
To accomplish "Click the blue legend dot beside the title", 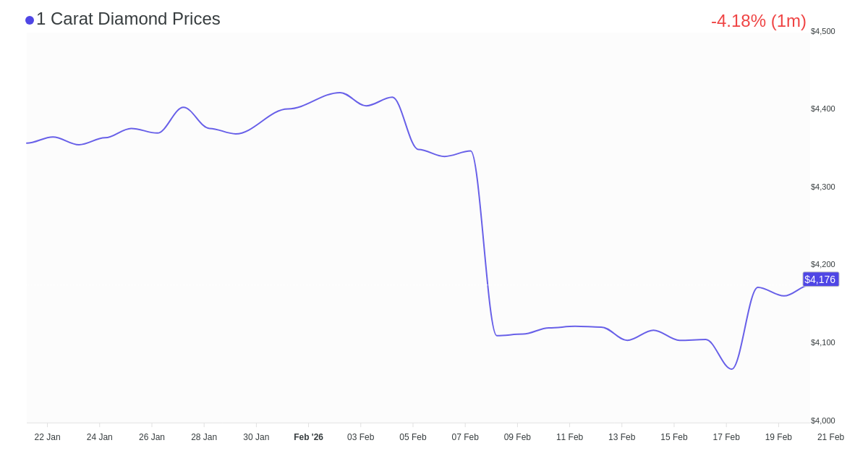I will pyautogui.click(x=30, y=20).
